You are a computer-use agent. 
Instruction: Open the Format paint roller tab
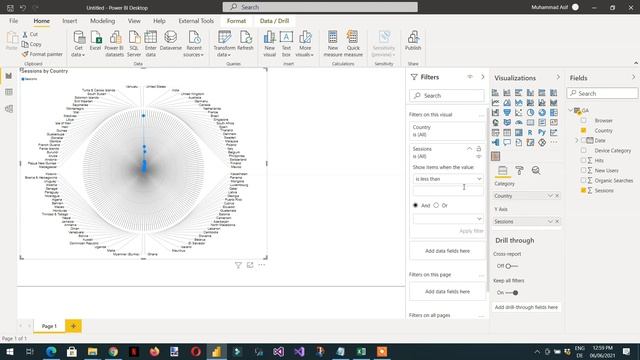click(x=519, y=171)
